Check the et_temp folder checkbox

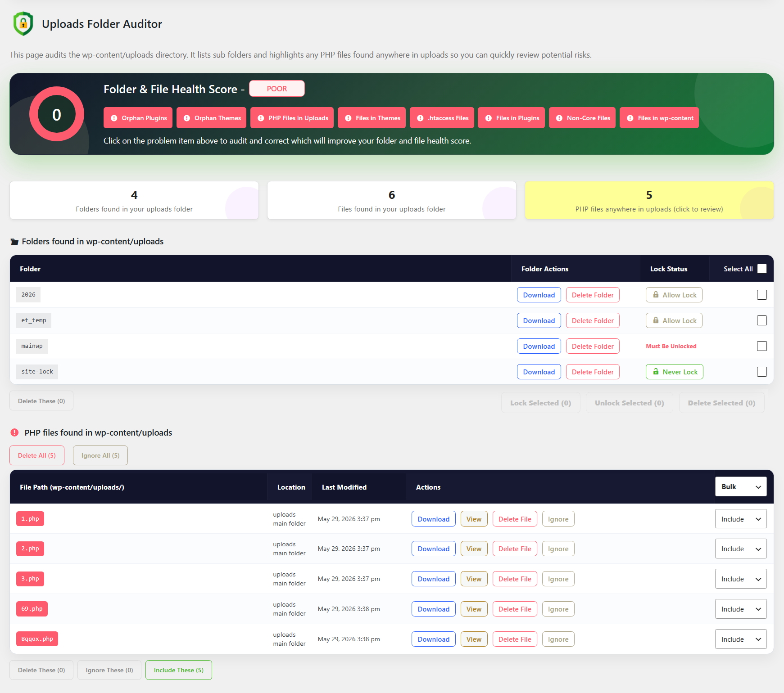pyautogui.click(x=762, y=320)
